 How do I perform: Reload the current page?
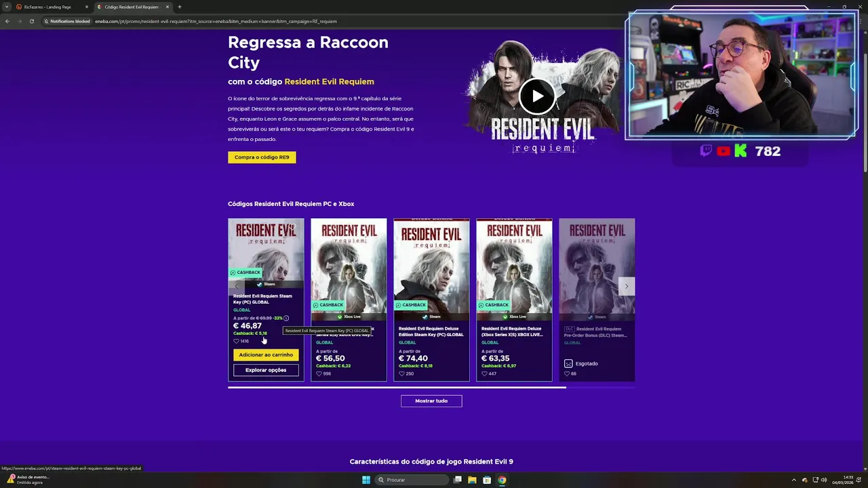coord(31,21)
